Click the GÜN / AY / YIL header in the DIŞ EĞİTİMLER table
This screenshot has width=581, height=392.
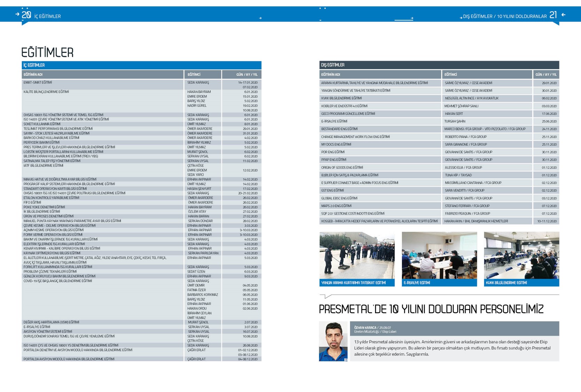545,75
